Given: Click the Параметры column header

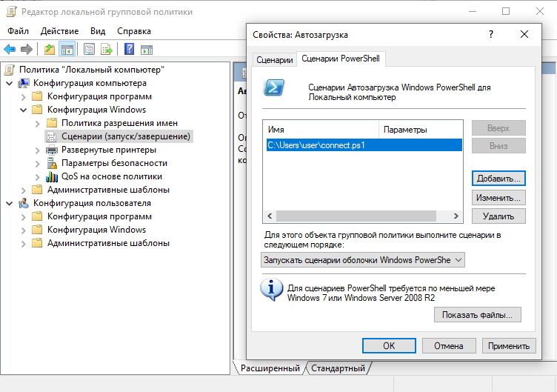Looking at the screenshot, I should (x=421, y=130).
